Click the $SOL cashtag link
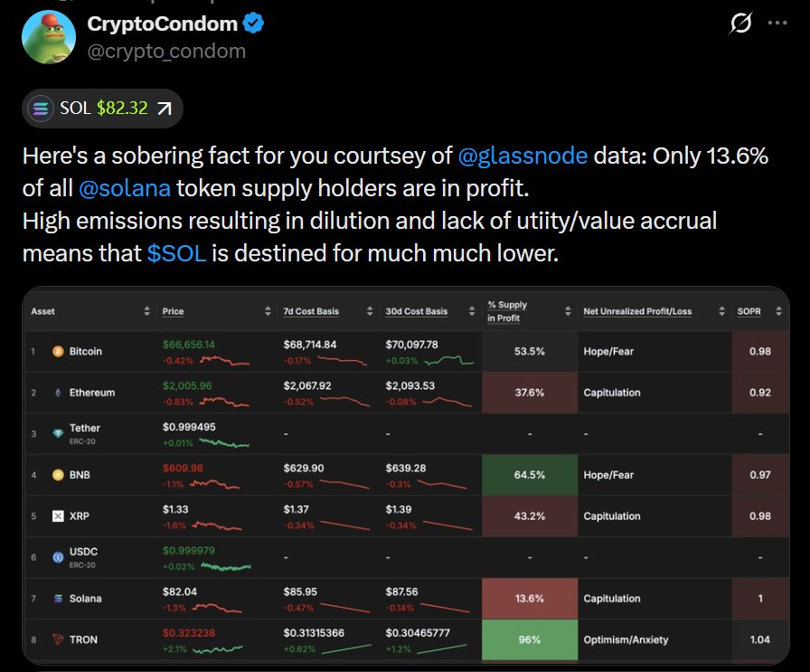 coord(176,254)
